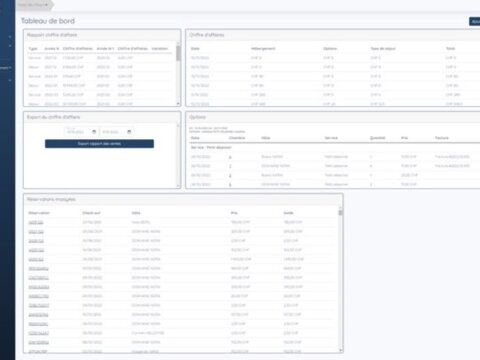This screenshot has width=480, height=360.
Task: Open the end date calendar picker icon
Action: (x=129, y=132)
